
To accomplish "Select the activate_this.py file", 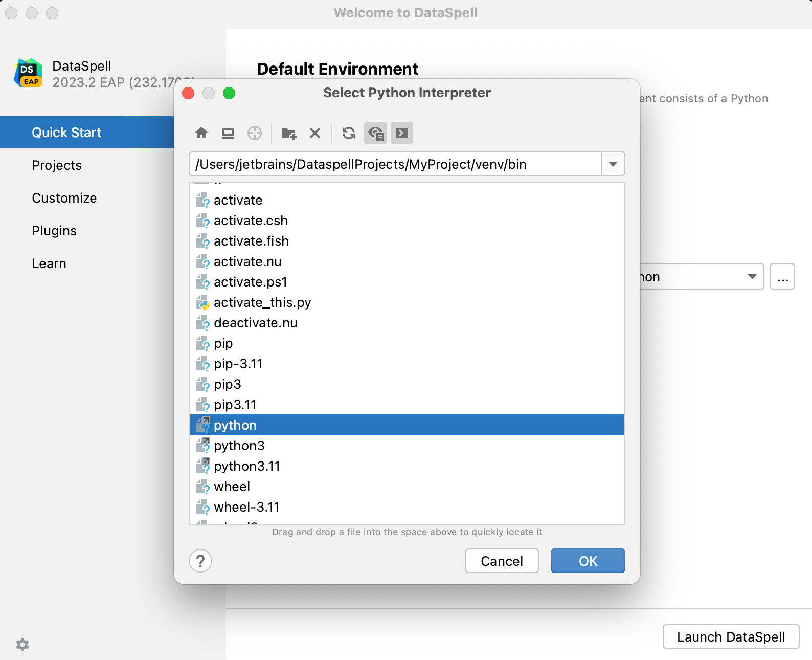I will 407,302.
